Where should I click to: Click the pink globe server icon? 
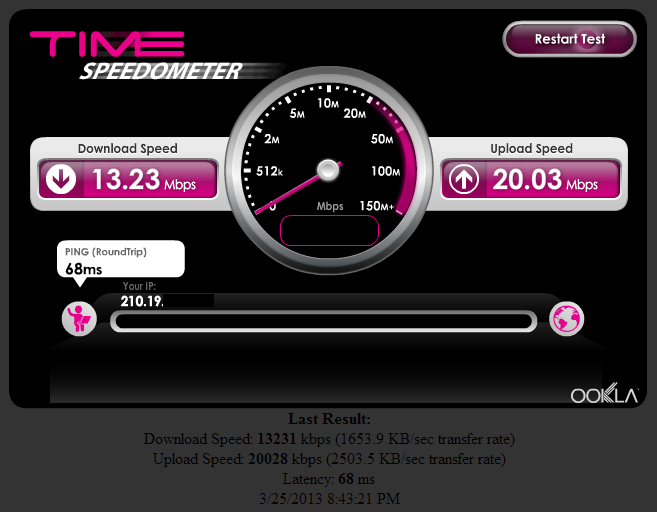click(566, 319)
